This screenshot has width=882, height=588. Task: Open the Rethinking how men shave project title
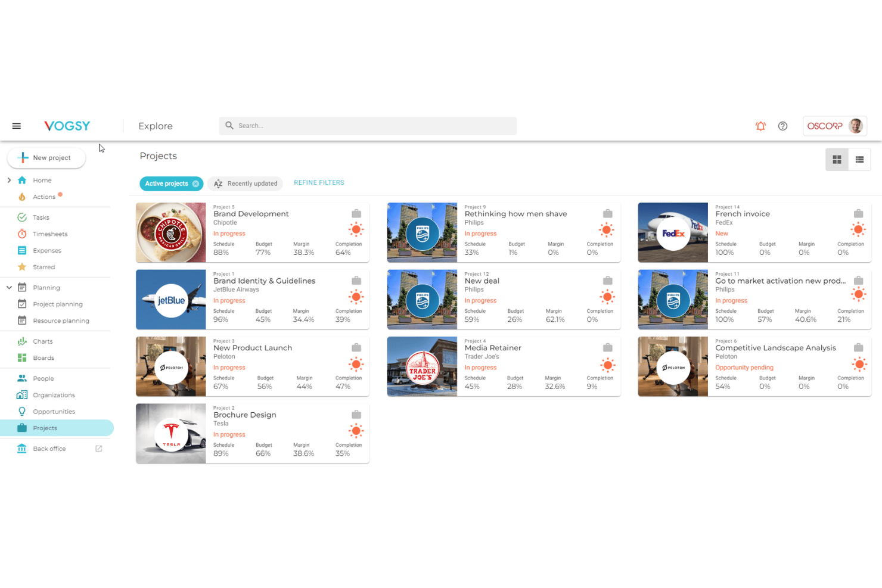[516, 214]
